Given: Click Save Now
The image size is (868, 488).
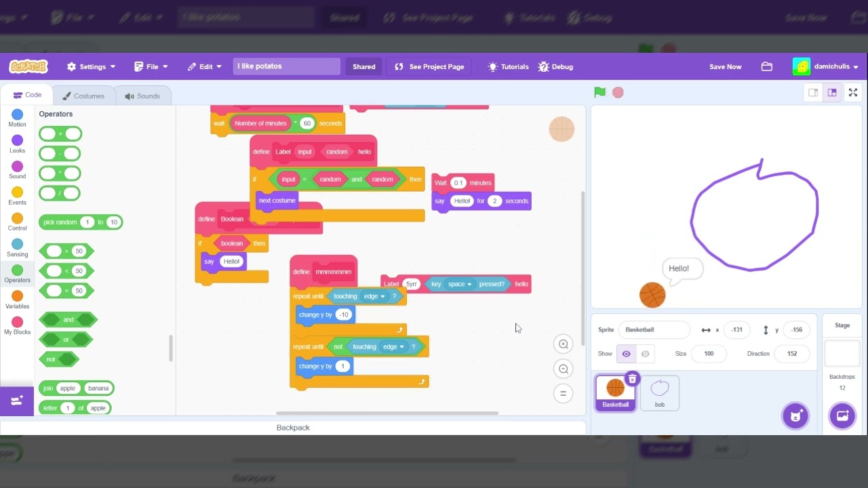Looking at the screenshot, I should (x=725, y=66).
